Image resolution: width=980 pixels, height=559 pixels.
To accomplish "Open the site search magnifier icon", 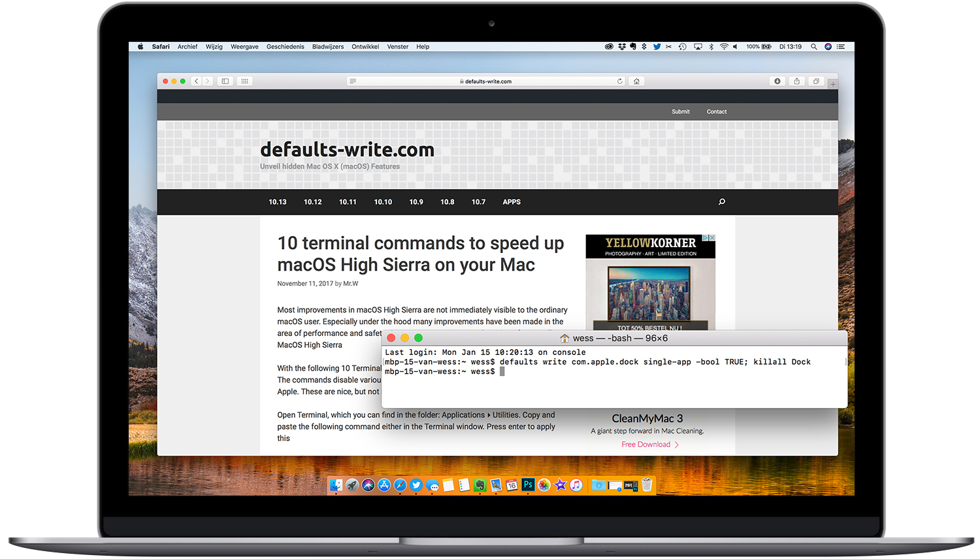I will (x=722, y=202).
